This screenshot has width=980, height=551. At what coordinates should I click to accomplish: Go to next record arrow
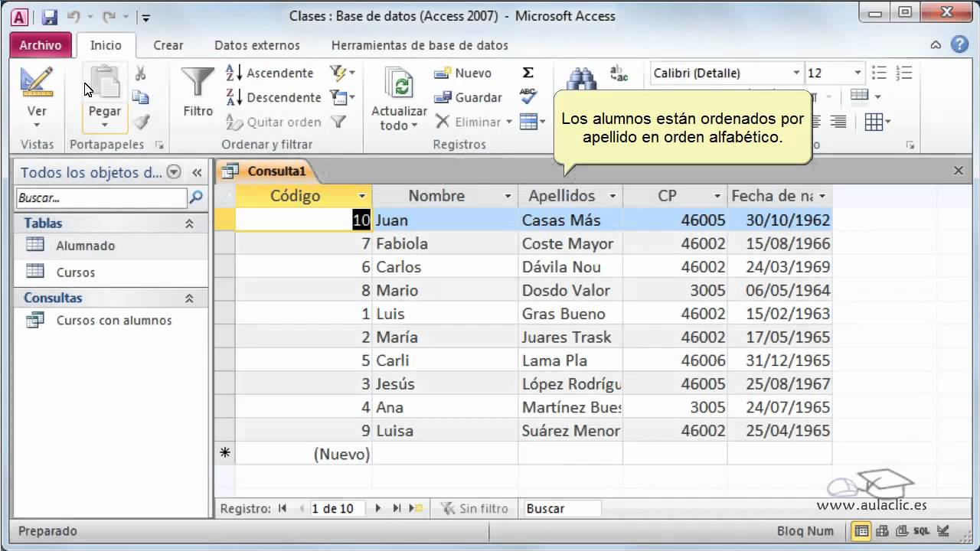pyautogui.click(x=377, y=508)
